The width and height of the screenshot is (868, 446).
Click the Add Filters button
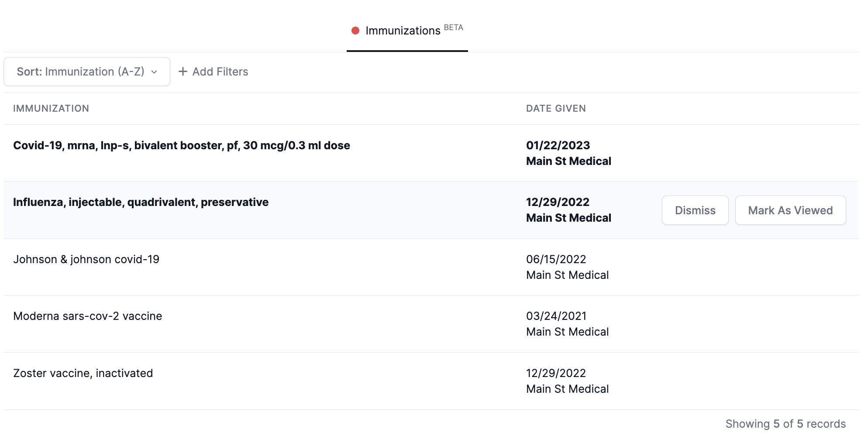[214, 72]
